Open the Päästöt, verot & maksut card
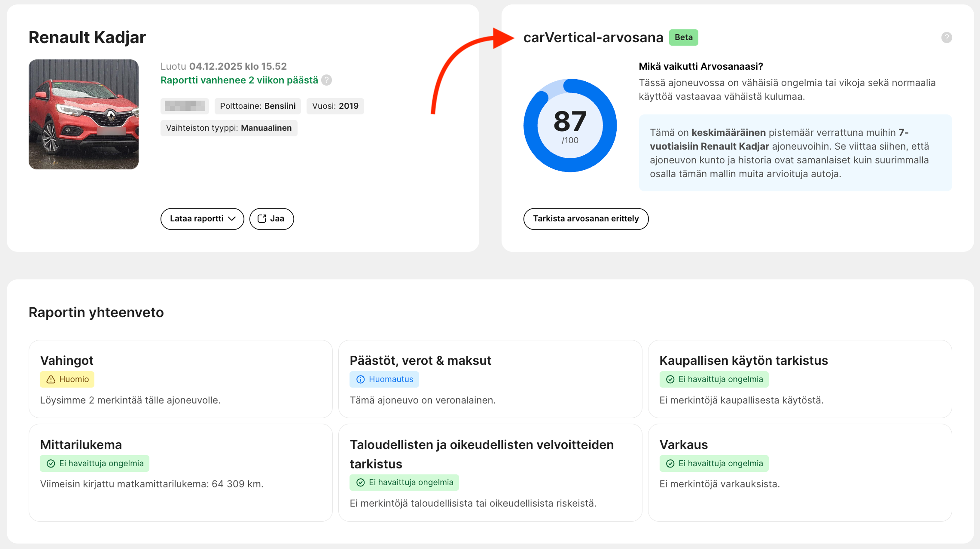The image size is (980, 549). [490, 379]
